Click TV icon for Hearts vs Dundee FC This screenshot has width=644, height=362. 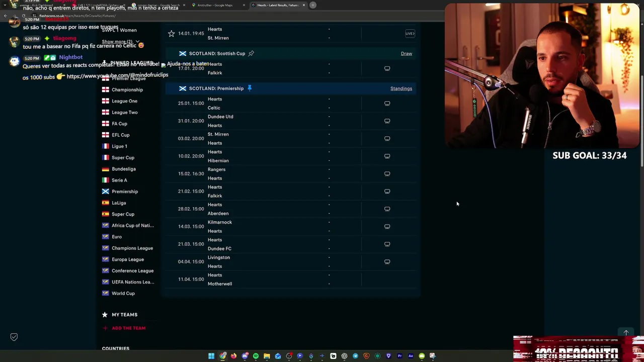coord(387,244)
